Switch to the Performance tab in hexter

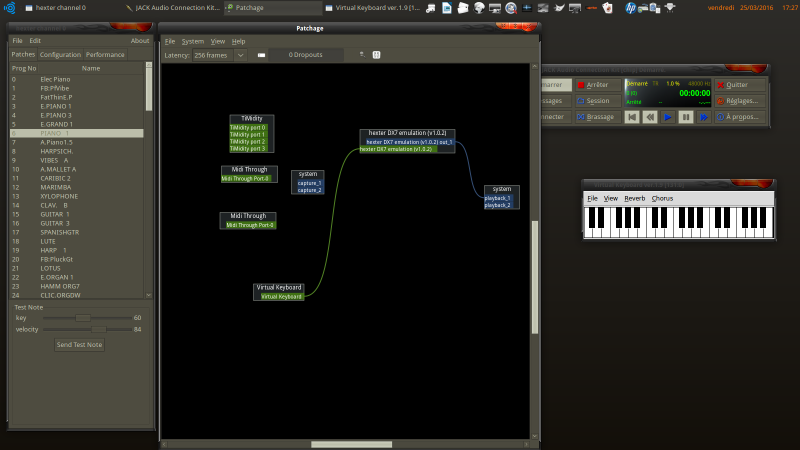click(x=105, y=54)
